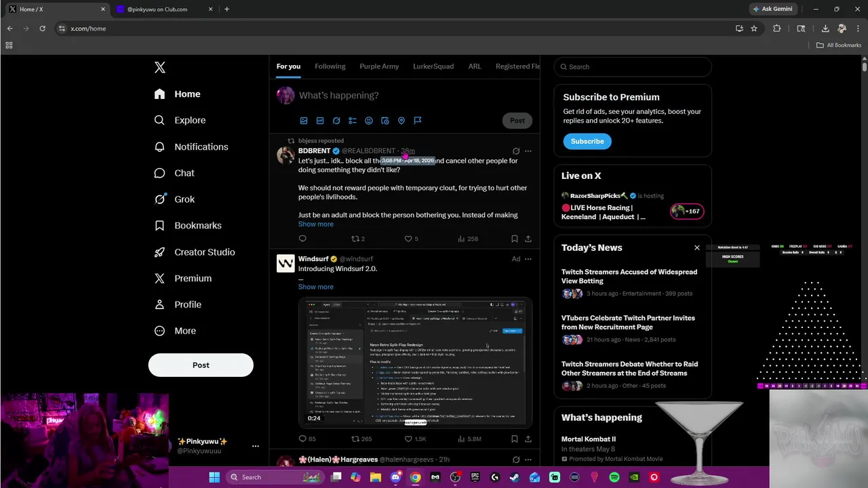Play the Windsurf 2.0 video

415,363
